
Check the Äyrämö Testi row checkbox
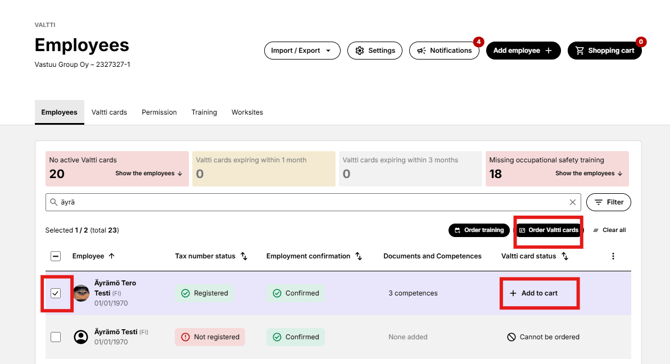coord(56,337)
